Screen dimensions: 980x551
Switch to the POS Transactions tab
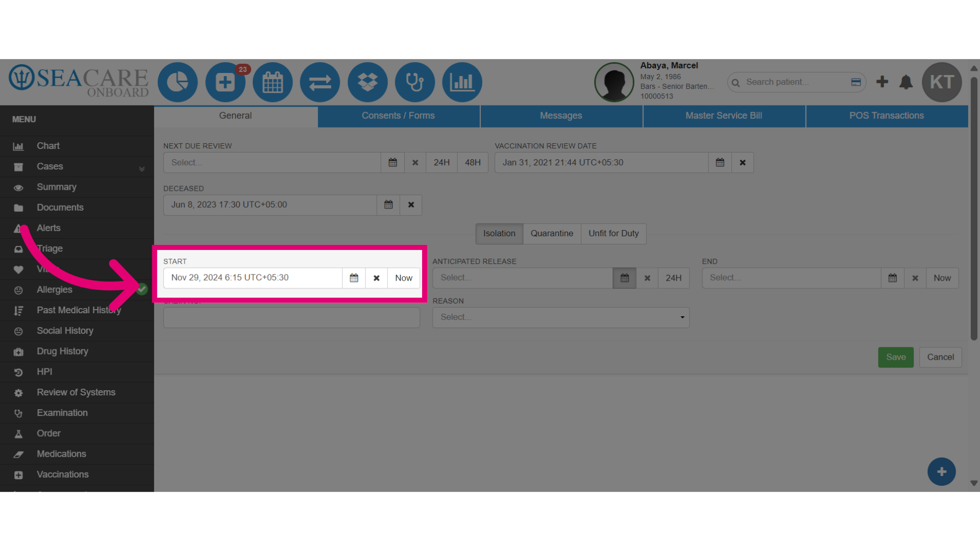(x=887, y=116)
